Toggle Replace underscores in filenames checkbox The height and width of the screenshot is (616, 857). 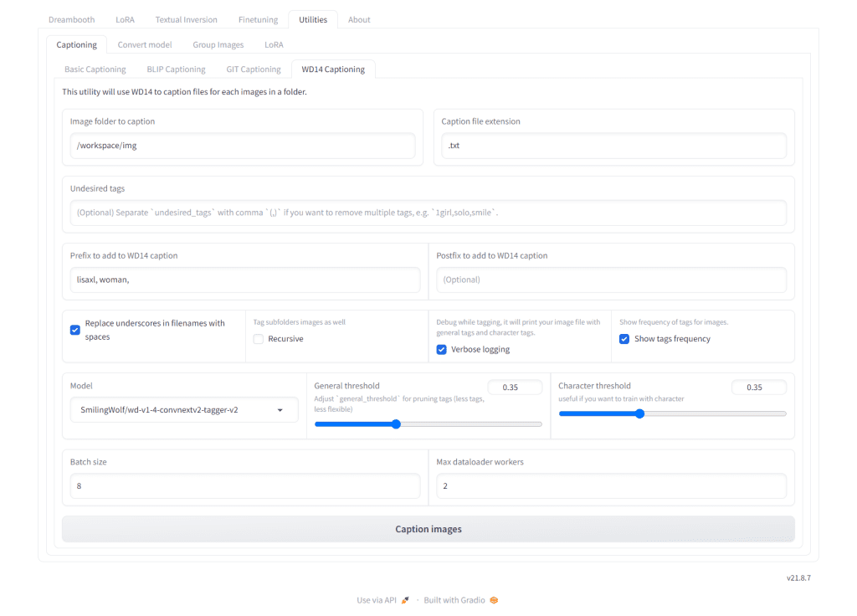point(75,330)
